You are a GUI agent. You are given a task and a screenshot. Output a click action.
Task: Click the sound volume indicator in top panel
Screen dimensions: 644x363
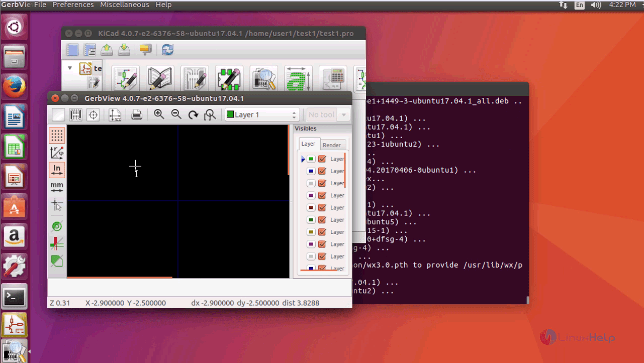(596, 5)
